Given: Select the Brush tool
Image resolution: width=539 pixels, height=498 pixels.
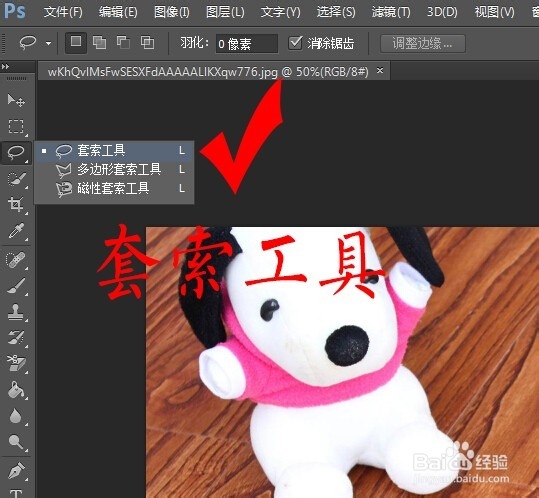Looking at the screenshot, I should click(16, 286).
